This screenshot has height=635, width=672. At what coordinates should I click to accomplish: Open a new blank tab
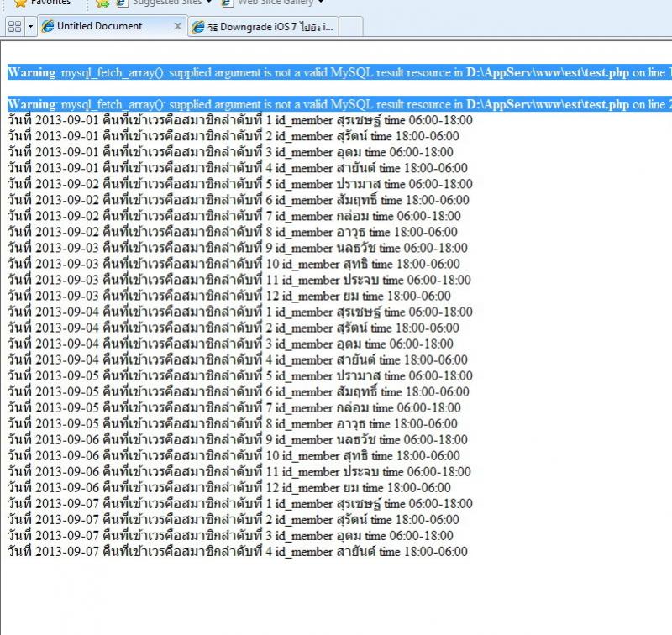(x=351, y=27)
